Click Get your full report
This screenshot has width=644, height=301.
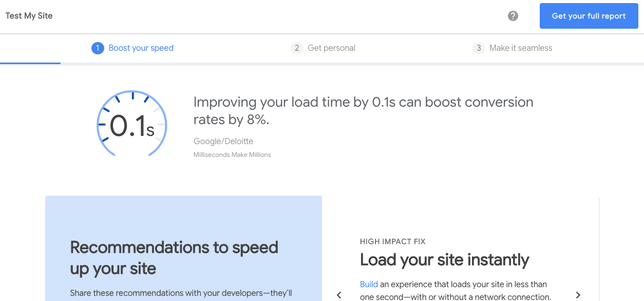click(589, 16)
